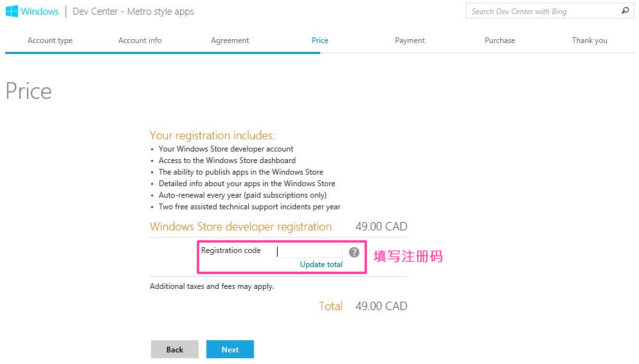Switch to the Account info step
Viewport: 639px width, 364px height.
coord(140,40)
